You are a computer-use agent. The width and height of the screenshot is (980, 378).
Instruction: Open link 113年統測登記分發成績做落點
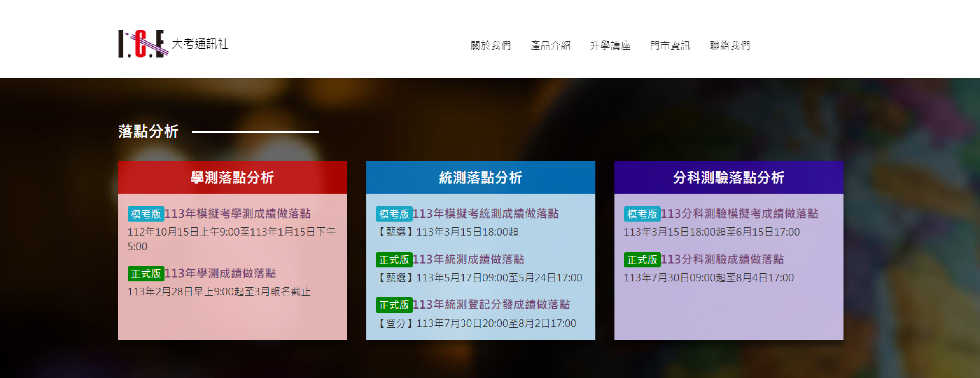click(492, 304)
